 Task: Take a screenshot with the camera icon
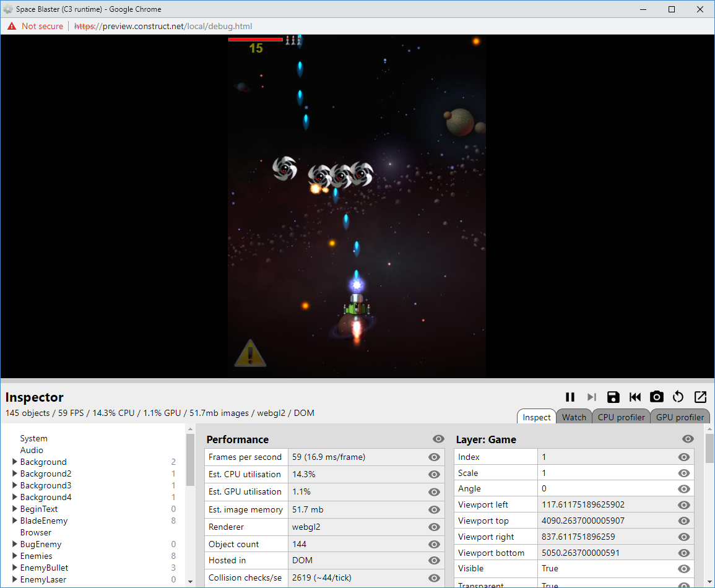656,397
